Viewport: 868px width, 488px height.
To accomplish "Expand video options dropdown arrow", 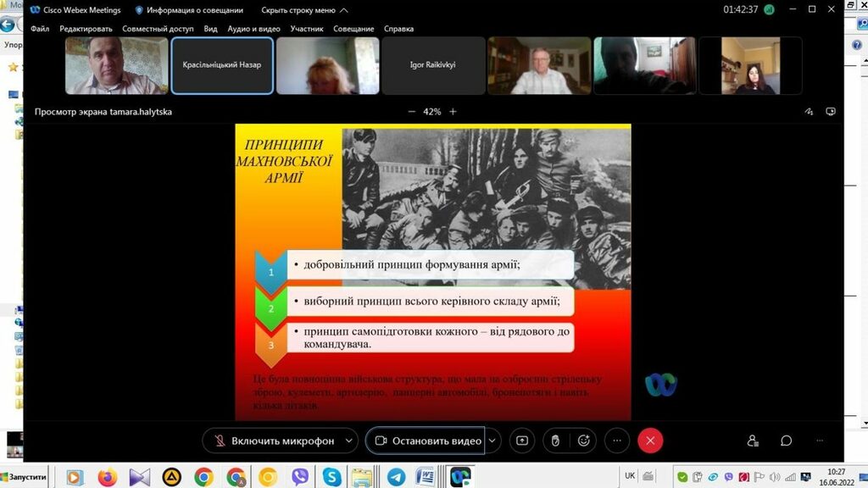I will pos(492,441).
